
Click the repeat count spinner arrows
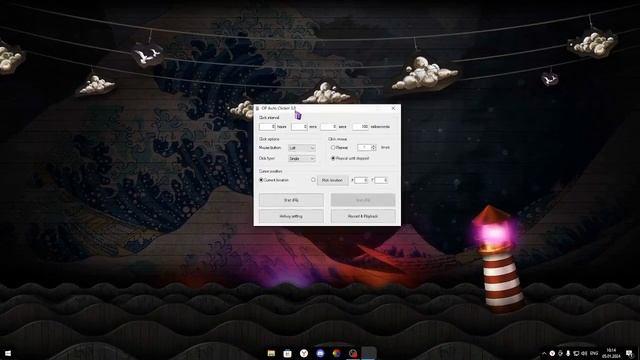tap(373, 147)
